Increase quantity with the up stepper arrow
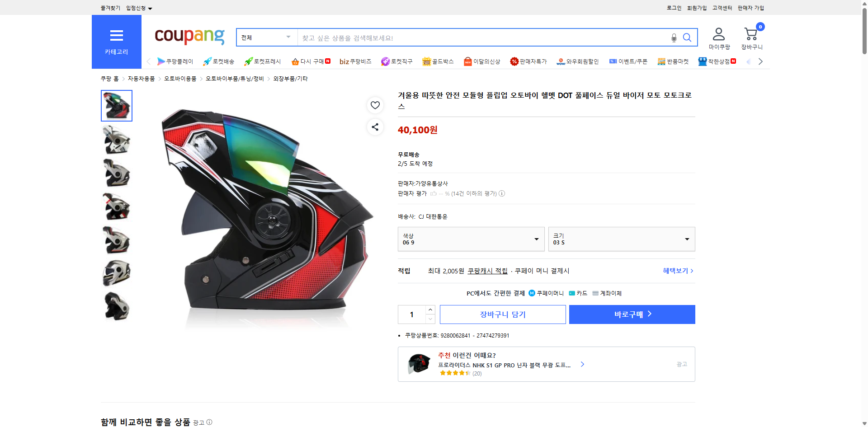This screenshot has width=868, height=427. tap(430, 309)
